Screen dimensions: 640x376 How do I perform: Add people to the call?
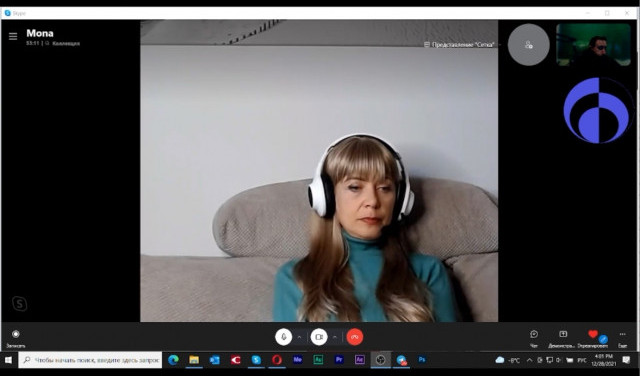click(x=529, y=44)
